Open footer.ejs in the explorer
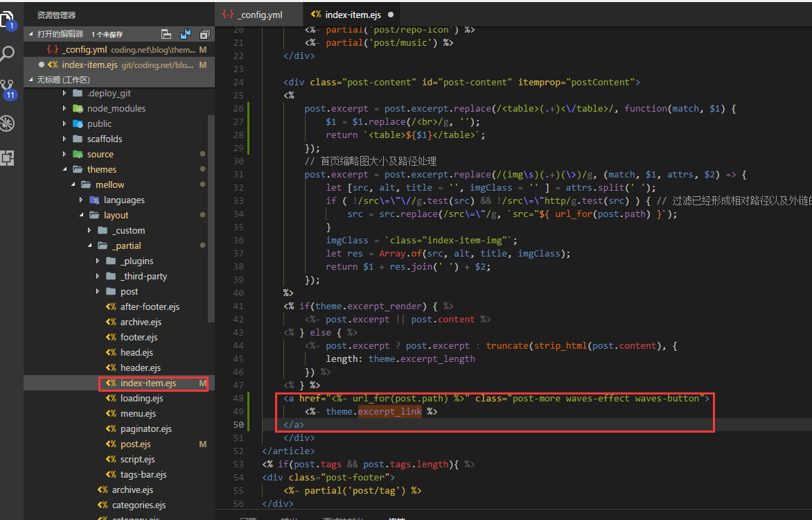 tap(139, 338)
